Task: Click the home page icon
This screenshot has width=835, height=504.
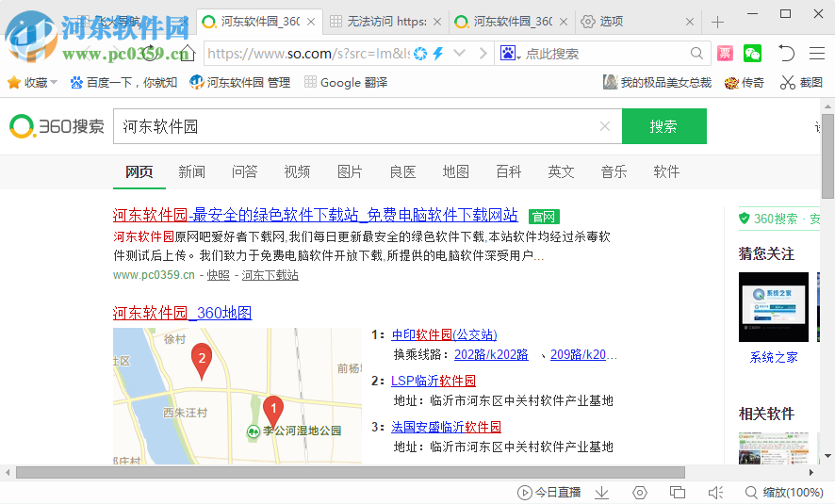Action: [x=188, y=53]
